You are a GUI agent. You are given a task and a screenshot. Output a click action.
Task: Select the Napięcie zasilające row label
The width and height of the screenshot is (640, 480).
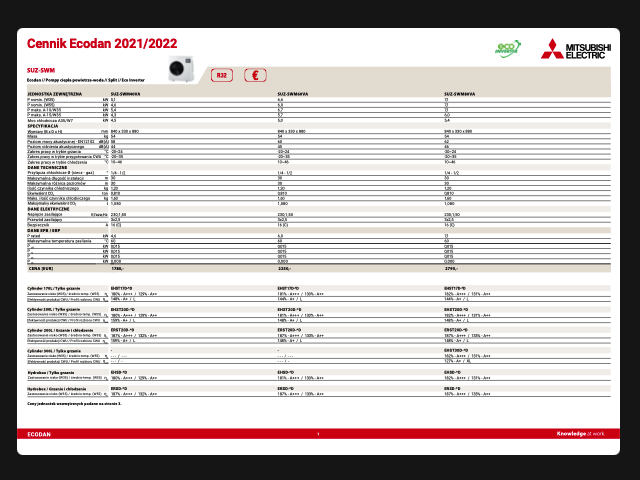pos(45,214)
